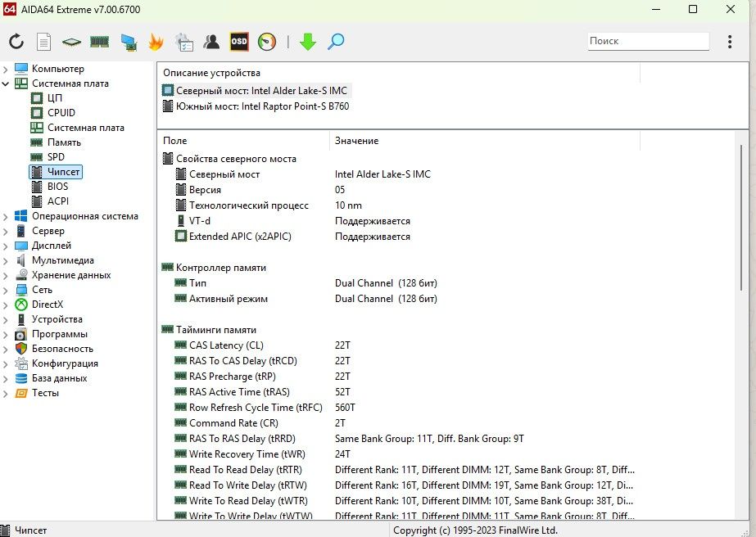The width and height of the screenshot is (756, 537).
Task: Open the Report page icon
Action: [44, 42]
